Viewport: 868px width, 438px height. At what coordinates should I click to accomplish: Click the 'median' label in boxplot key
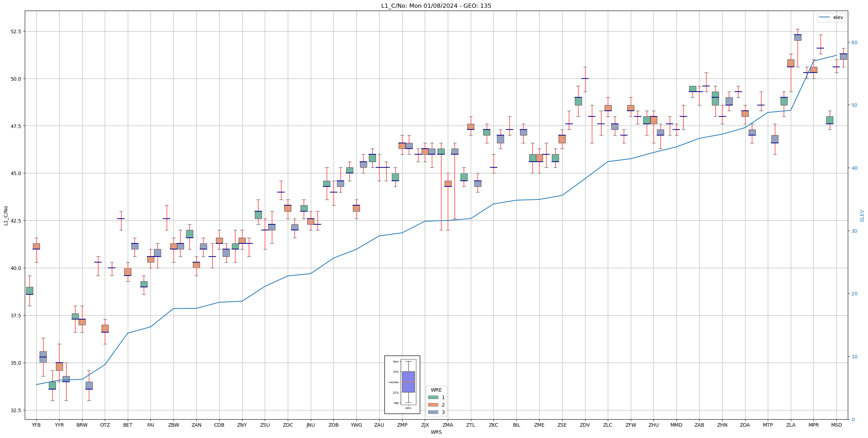click(x=393, y=382)
